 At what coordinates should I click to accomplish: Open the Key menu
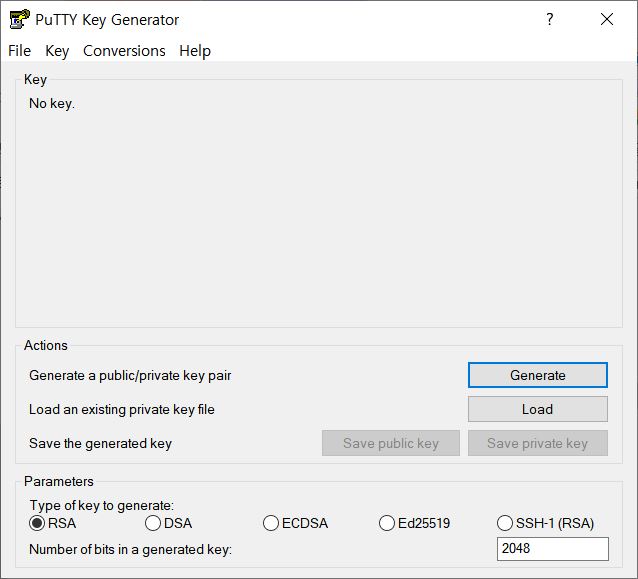pyautogui.click(x=57, y=51)
